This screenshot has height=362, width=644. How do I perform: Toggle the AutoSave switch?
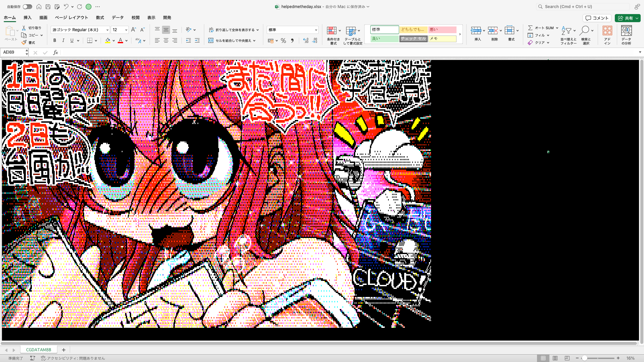(x=28, y=7)
